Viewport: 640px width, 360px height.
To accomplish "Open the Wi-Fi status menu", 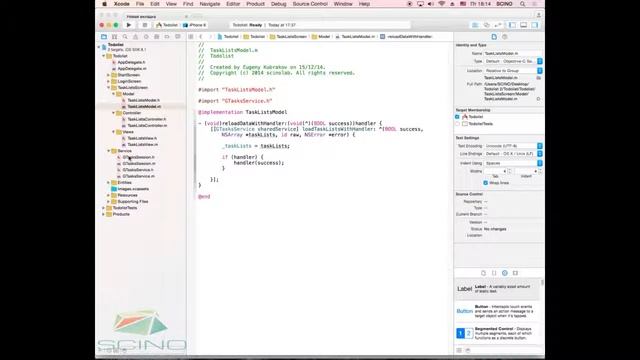I will click(x=441, y=4).
